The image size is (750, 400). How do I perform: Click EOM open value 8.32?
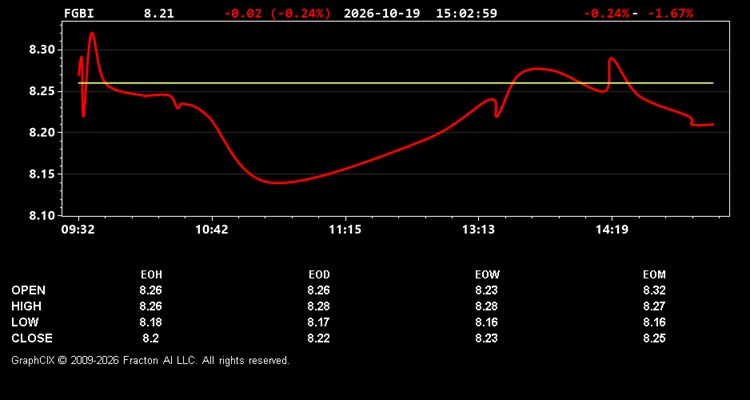tap(654, 290)
